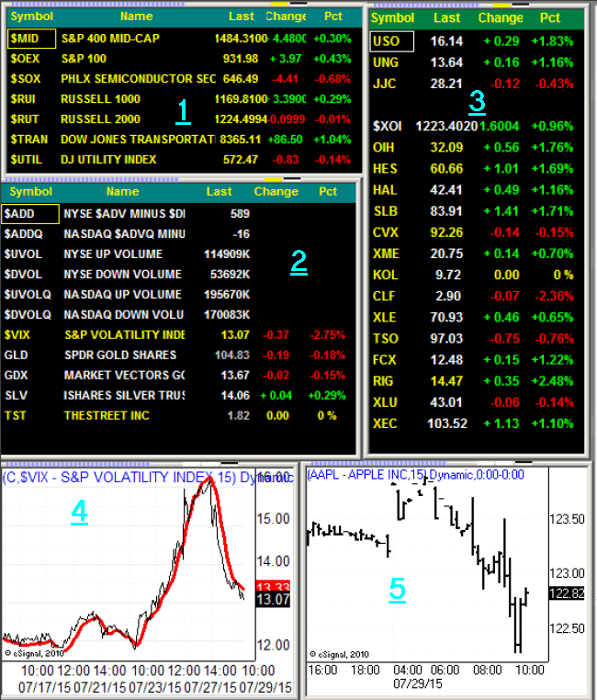The image size is (597, 700).
Task: Click the Change header above the $ADD list
Action: click(276, 192)
